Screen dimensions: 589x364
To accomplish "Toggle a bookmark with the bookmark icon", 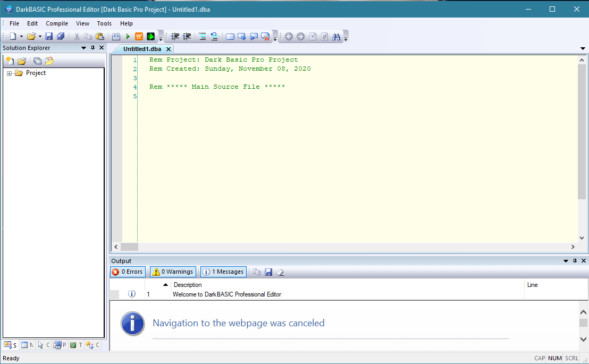I will (x=230, y=37).
